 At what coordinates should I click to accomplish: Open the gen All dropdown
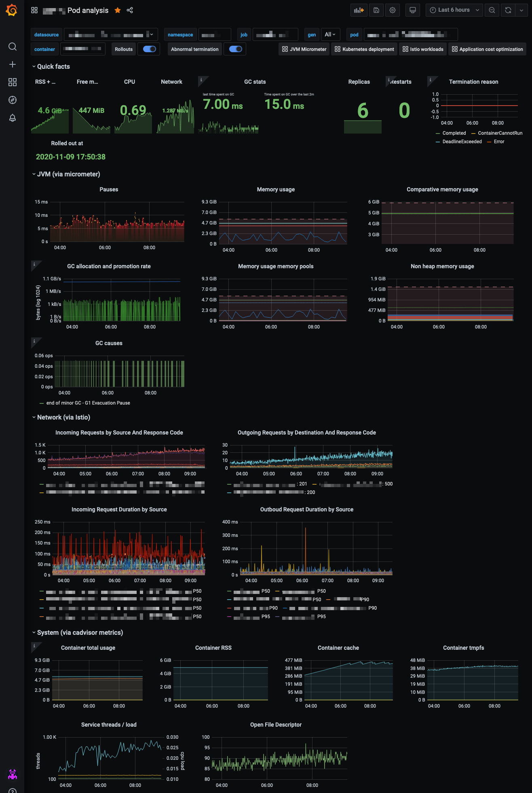click(x=330, y=35)
